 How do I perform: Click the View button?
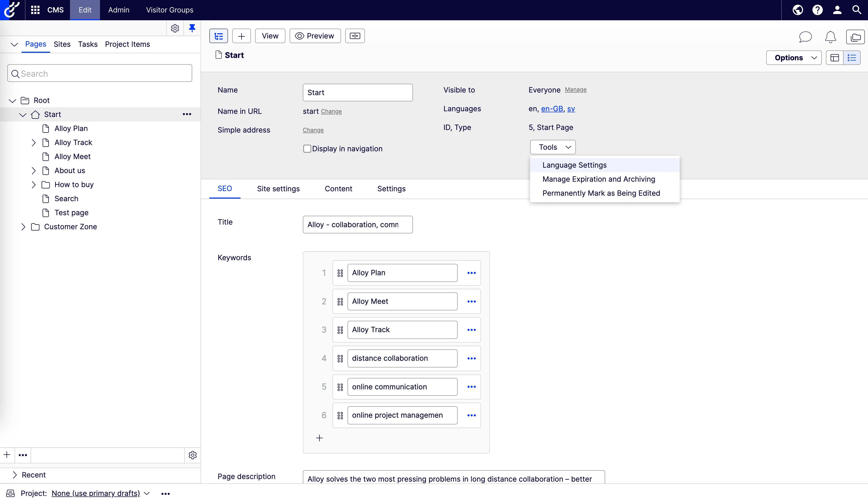tap(270, 36)
